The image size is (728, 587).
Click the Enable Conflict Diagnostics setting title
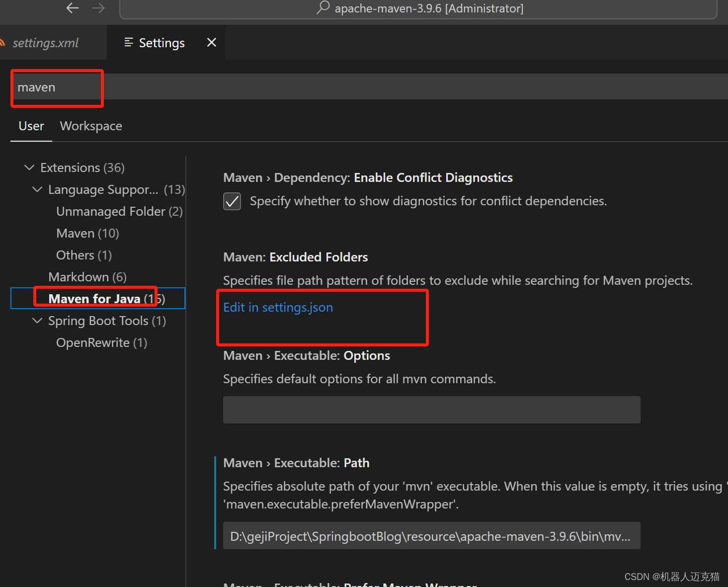coord(368,178)
